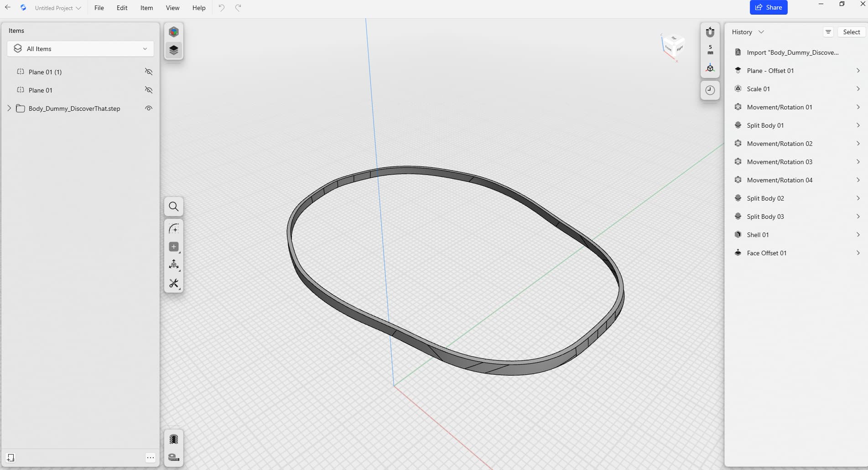Expand the Shell 01 step chevron

tap(858, 235)
